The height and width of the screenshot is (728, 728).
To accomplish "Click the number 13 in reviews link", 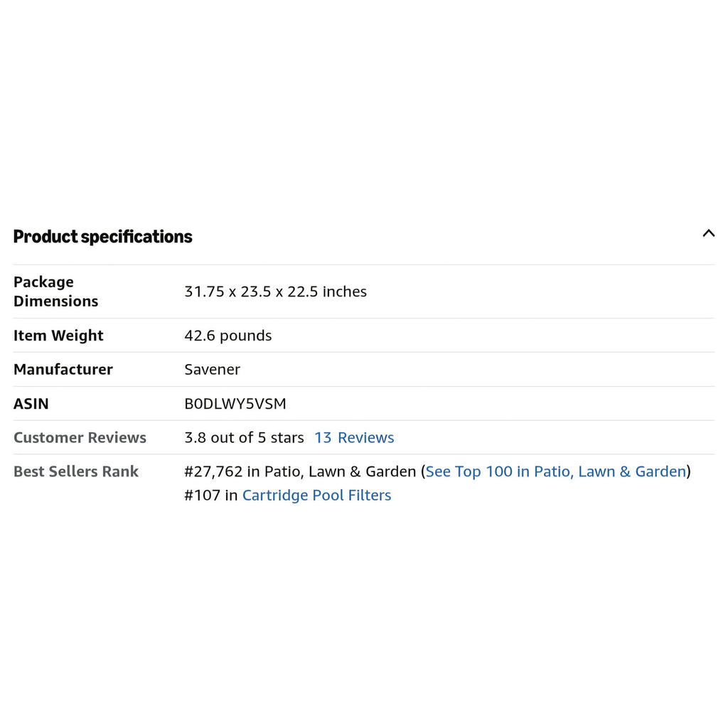I will click(323, 437).
